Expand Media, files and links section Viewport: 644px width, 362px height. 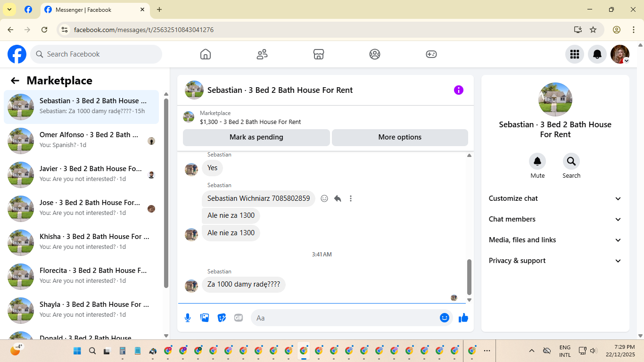click(555, 240)
